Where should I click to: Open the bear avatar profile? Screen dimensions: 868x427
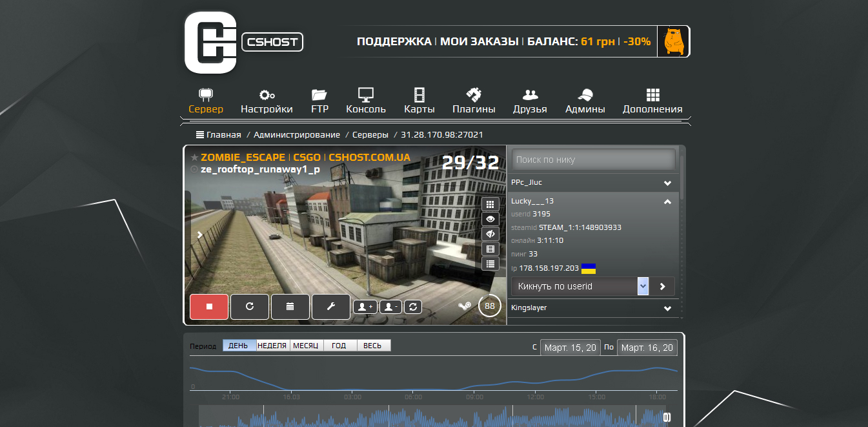click(673, 41)
